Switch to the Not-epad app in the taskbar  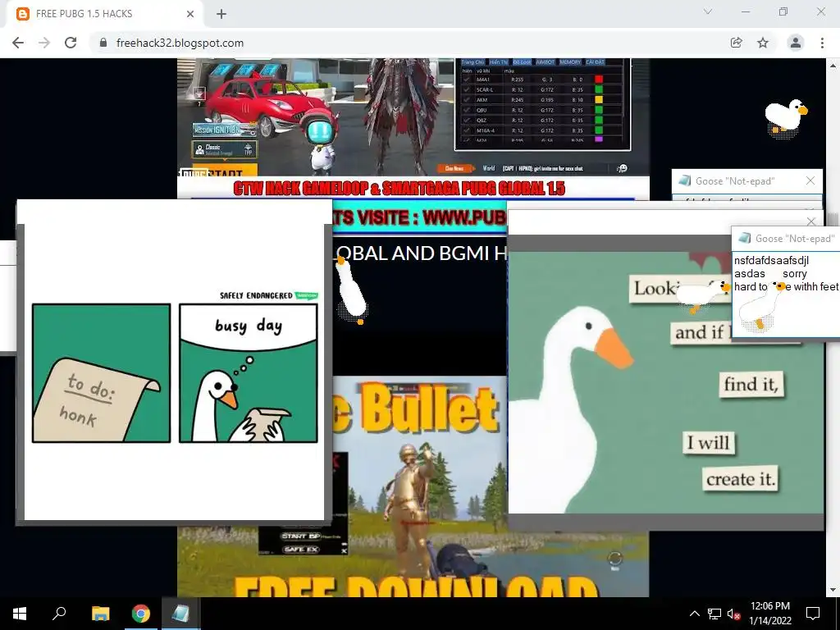click(180, 614)
